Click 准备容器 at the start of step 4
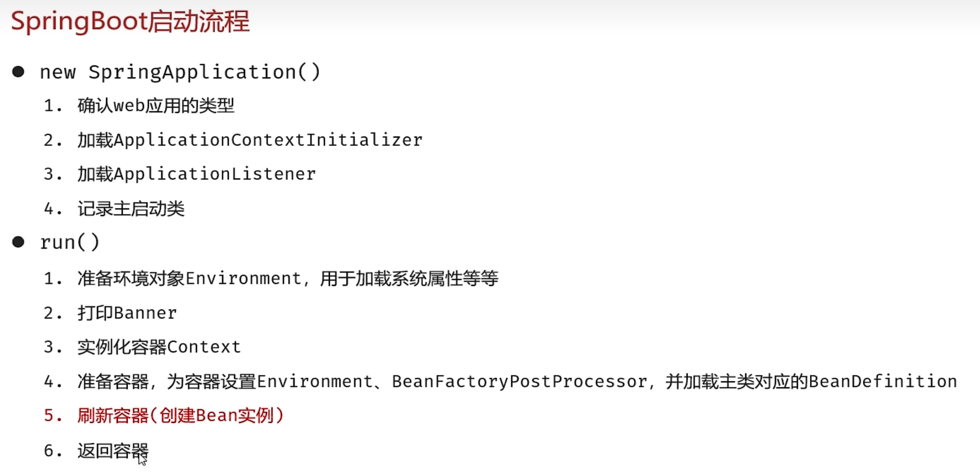The height and width of the screenshot is (473, 980). [x=113, y=382]
